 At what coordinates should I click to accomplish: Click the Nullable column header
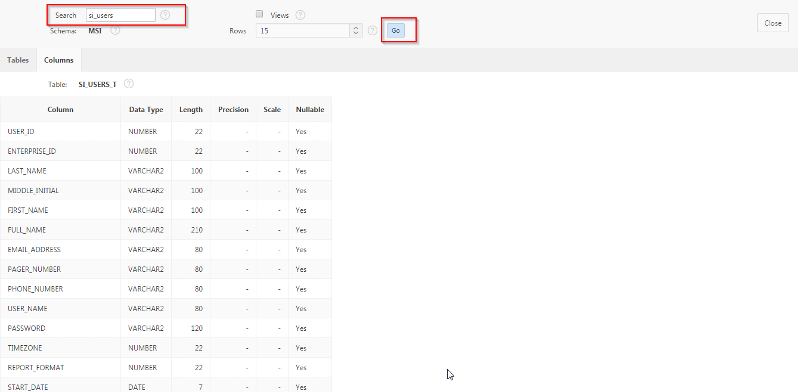click(x=310, y=110)
